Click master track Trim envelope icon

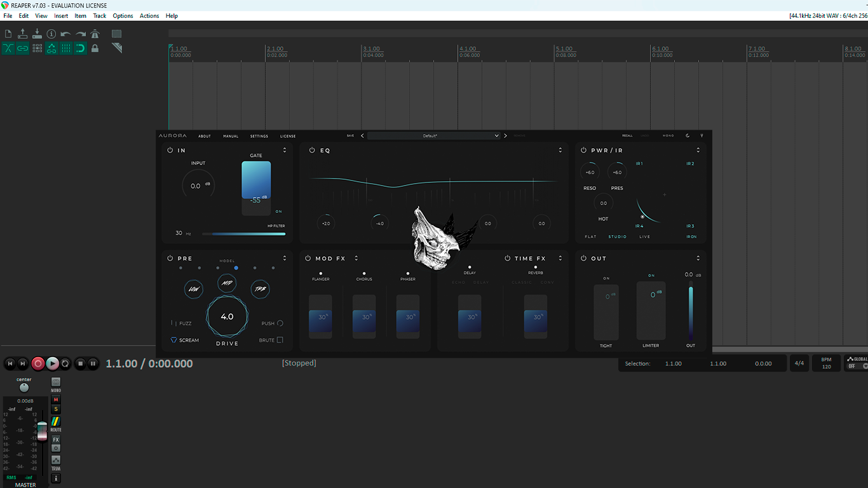tap(56, 461)
